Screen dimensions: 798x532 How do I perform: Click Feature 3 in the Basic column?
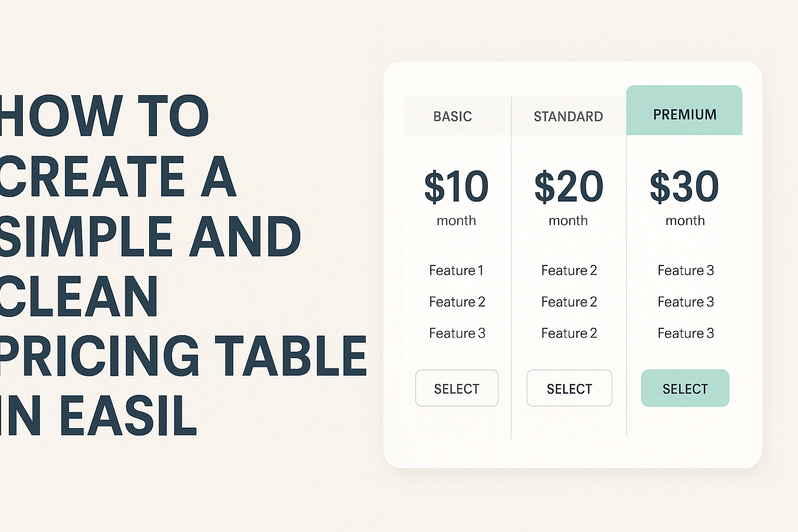[x=457, y=333]
